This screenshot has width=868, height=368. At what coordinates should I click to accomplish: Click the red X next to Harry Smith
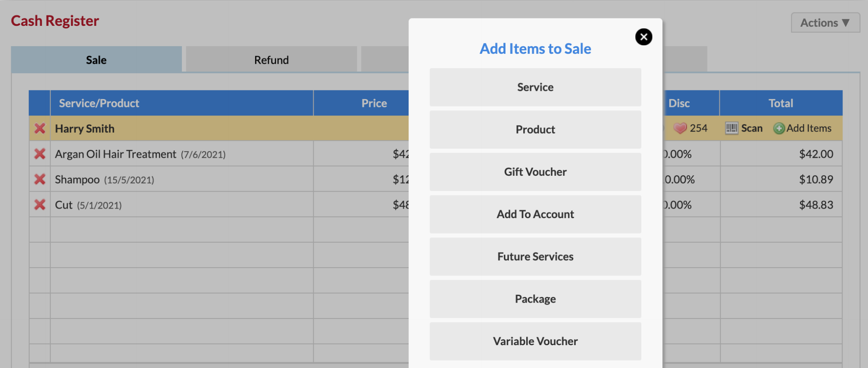click(39, 128)
